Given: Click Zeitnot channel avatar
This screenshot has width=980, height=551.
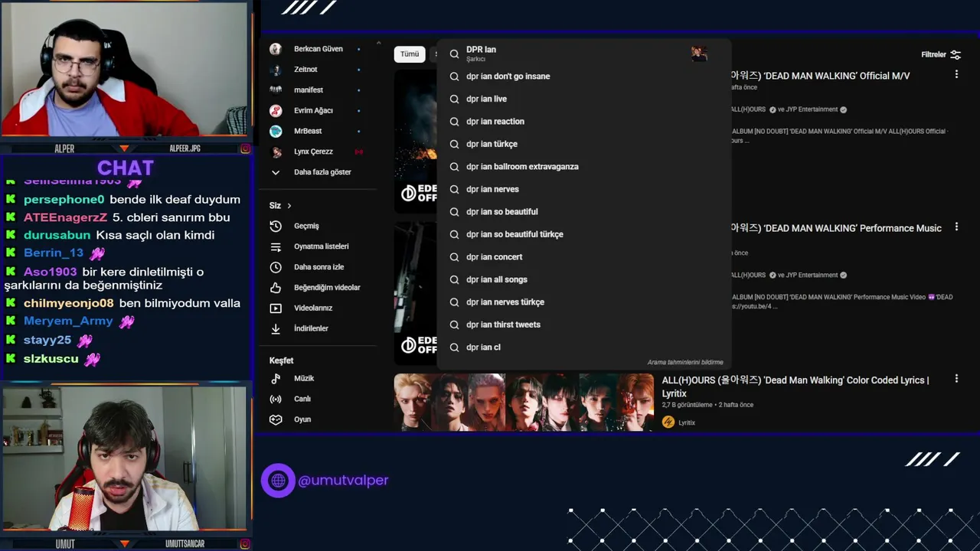Looking at the screenshot, I should click(276, 70).
